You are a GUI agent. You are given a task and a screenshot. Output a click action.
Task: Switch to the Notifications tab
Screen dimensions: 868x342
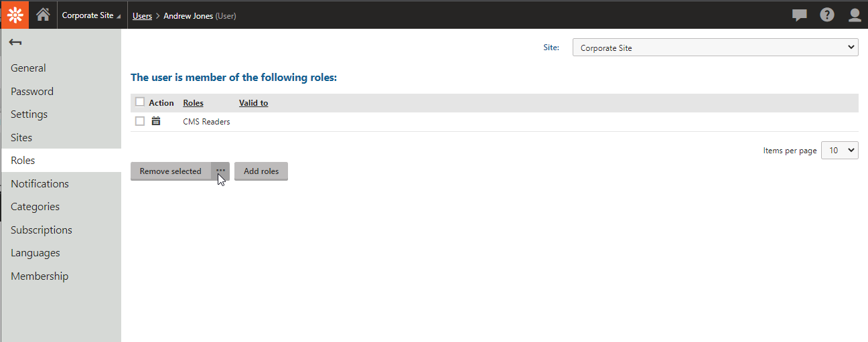pyautogui.click(x=40, y=183)
